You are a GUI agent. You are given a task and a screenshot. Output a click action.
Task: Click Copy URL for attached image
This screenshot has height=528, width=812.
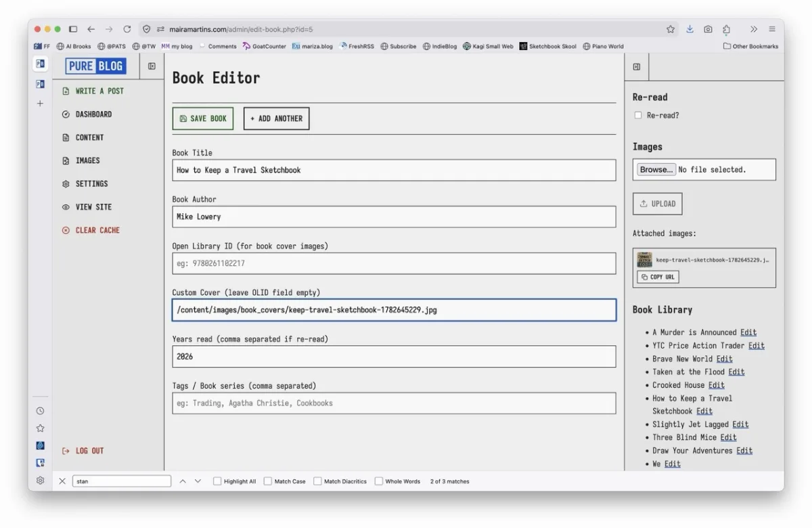pyautogui.click(x=658, y=277)
